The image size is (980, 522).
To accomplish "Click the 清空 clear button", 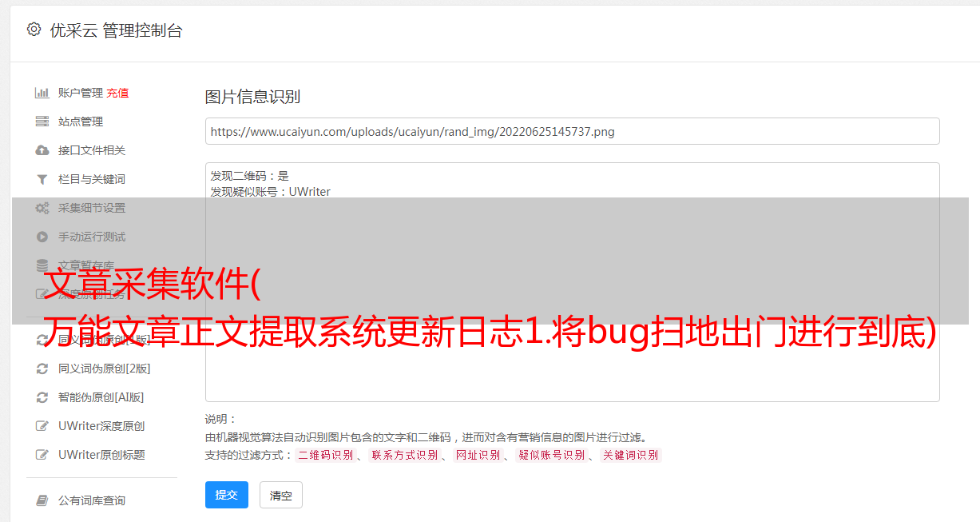I will pos(281,496).
